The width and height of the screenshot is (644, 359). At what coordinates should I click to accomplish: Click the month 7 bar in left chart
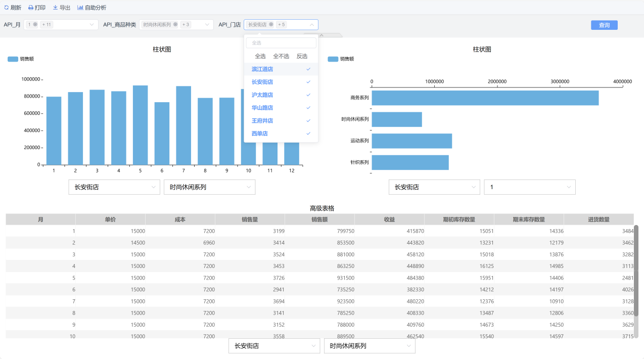183,125
